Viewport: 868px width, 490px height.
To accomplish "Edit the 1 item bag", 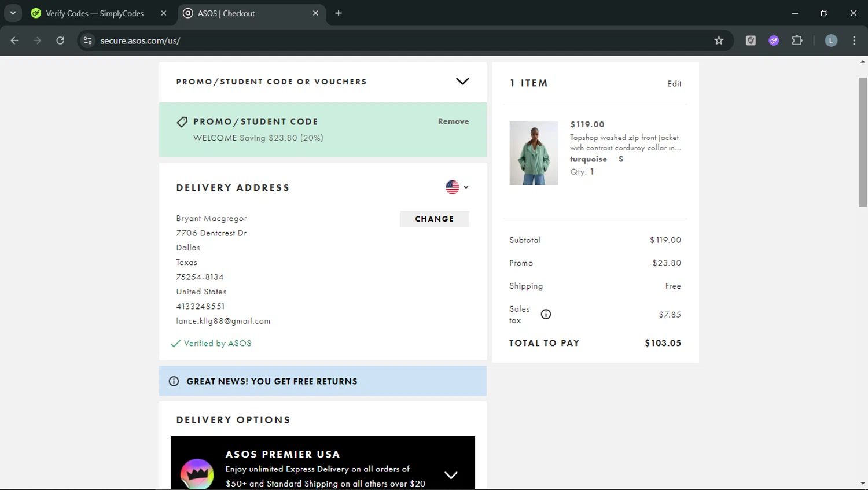I will (674, 84).
